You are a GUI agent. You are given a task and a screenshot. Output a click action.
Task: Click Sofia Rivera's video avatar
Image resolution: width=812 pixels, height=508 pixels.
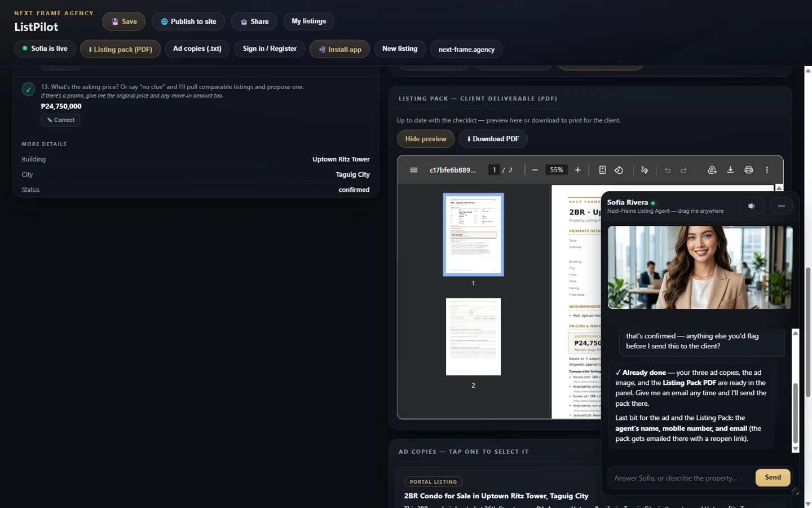click(x=700, y=268)
